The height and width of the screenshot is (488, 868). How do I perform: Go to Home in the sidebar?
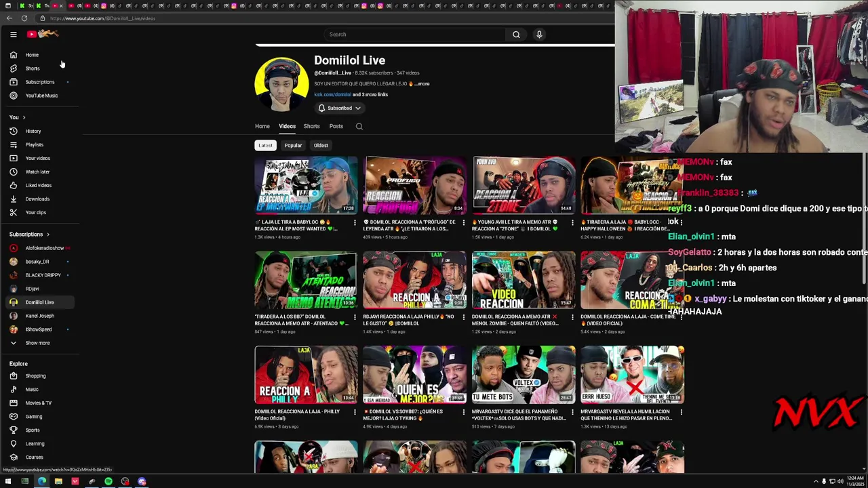pyautogui.click(x=32, y=55)
